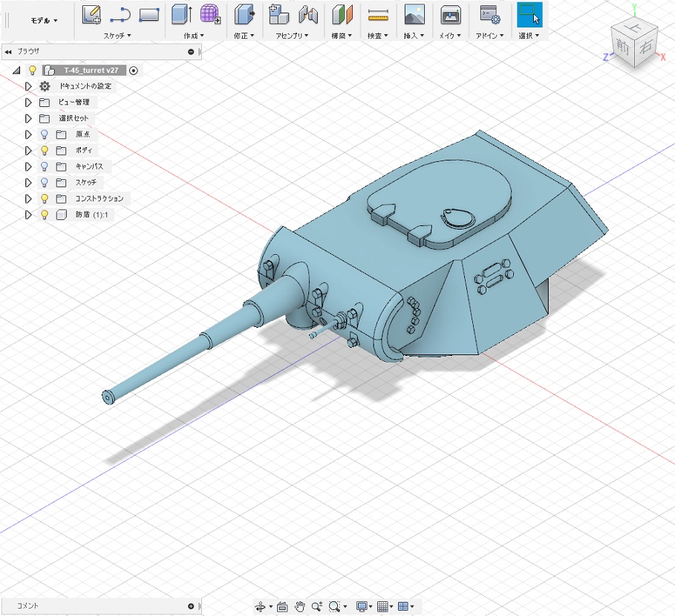Click the Display Settings monitor icon
This screenshot has height=616, width=675.
point(362,606)
